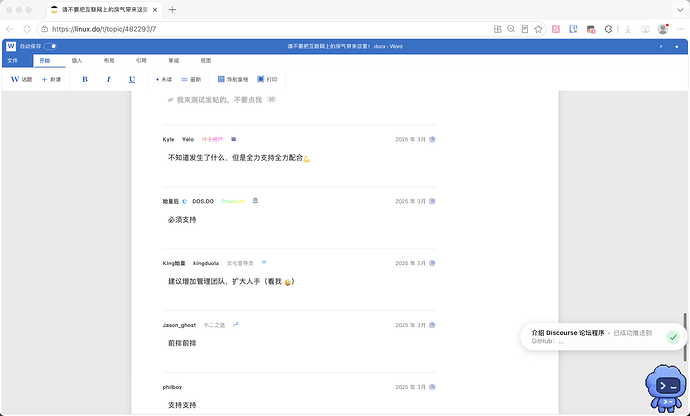Click the blue robot terminal mascot

[665, 387]
